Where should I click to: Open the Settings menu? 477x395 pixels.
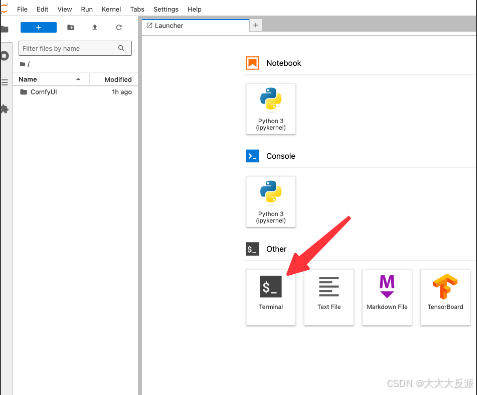(166, 9)
